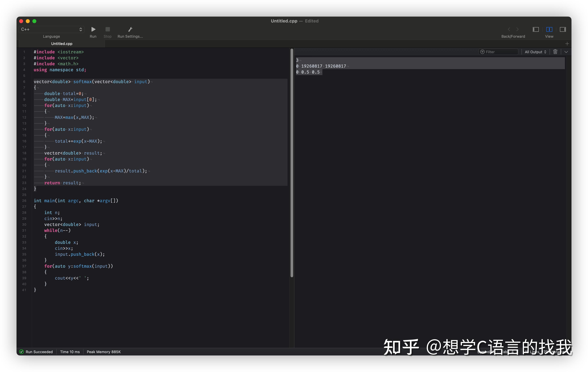Click the '#include <math.h>' line
The width and height of the screenshot is (588, 372).
click(x=56, y=64)
